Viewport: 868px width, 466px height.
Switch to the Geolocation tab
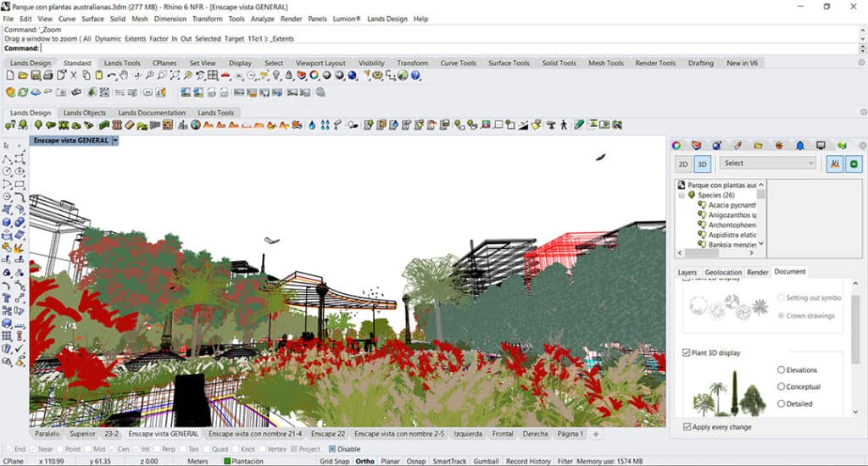click(x=722, y=272)
